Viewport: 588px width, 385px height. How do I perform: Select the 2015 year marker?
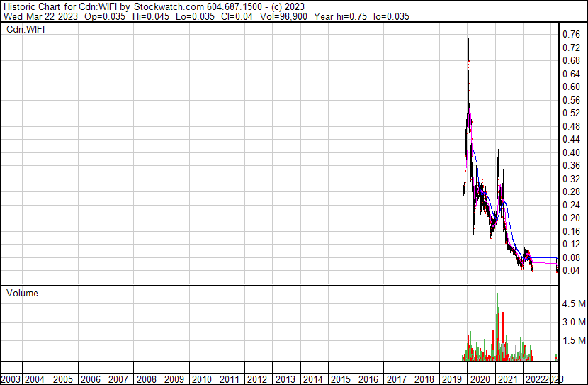pyautogui.click(x=341, y=379)
